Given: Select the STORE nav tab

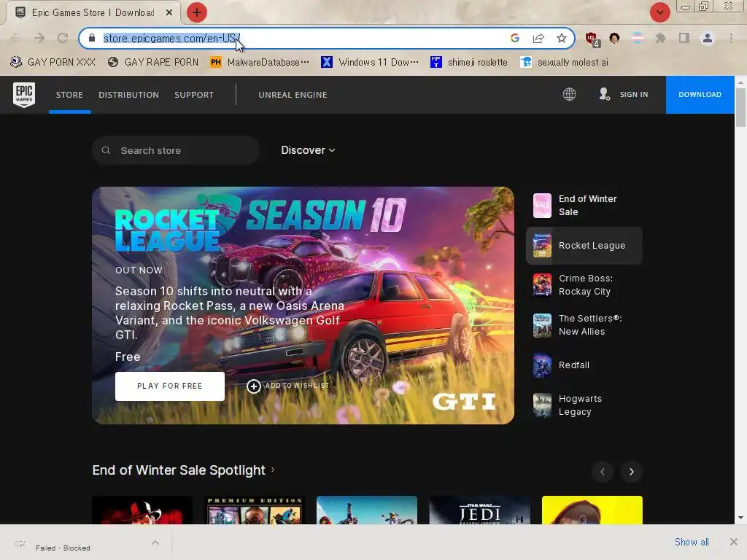Looking at the screenshot, I should (69, 95).
